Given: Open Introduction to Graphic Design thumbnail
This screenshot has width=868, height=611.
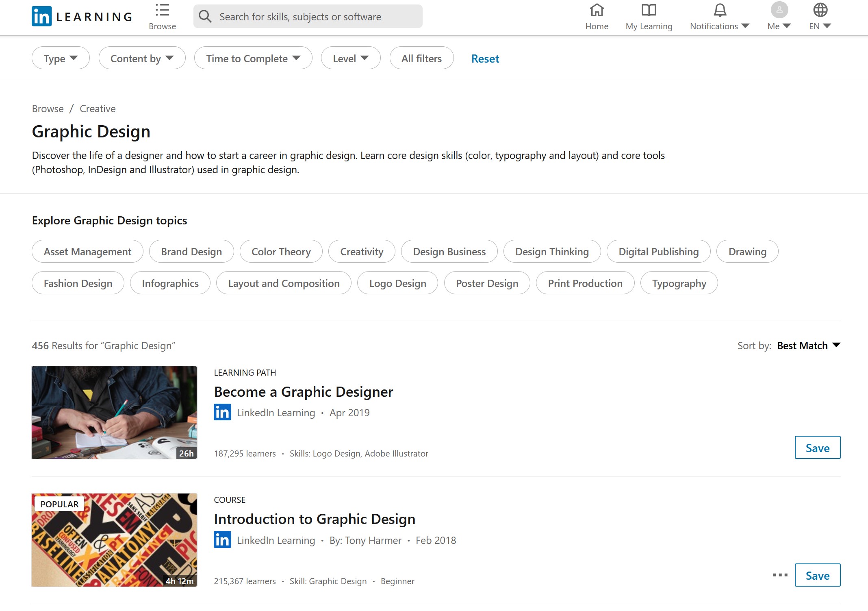Looking at the screenshot, I should (114, 540).
